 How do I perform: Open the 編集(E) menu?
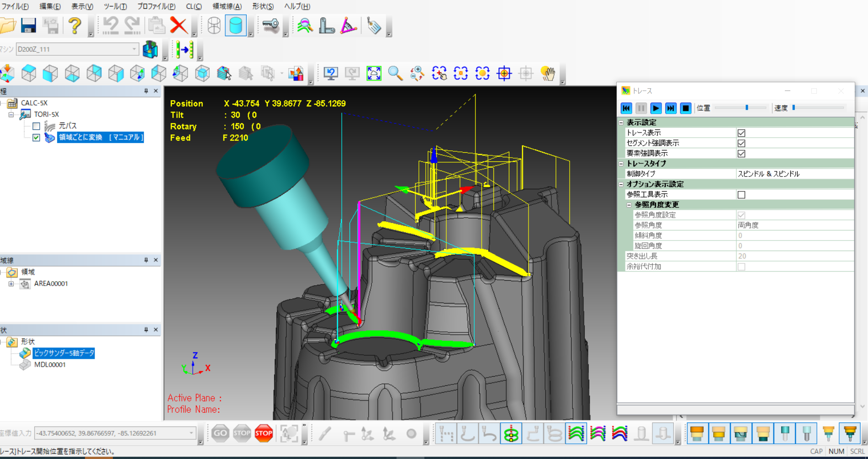(x=50, y=6)
